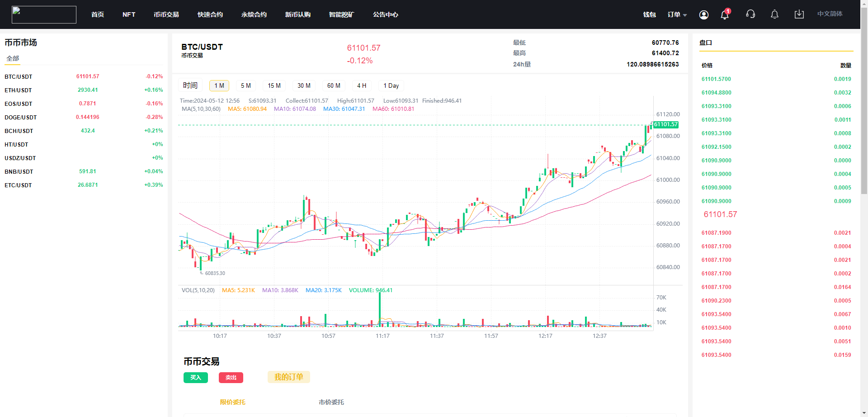Click the plain bell icon without badge
Viewport: 868px width, 417px height.
[774, 14]
